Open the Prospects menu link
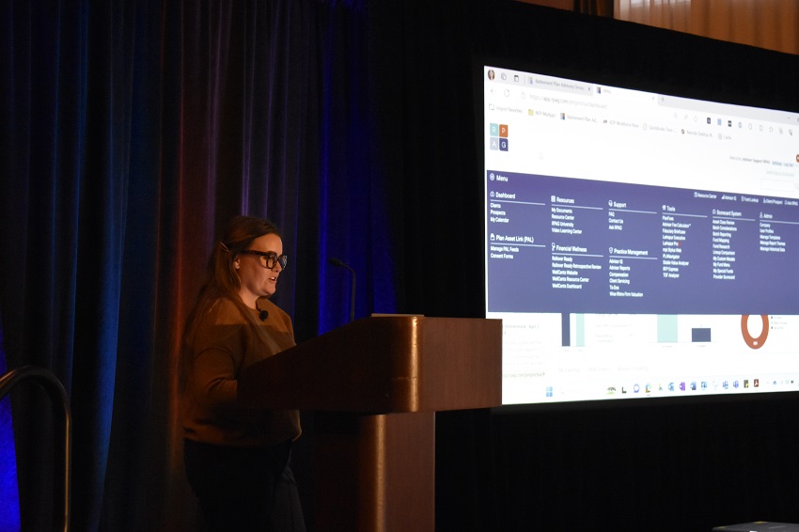The width and height of the screenshot is (799, 532). pyautogui.click(x=498, y=213)
